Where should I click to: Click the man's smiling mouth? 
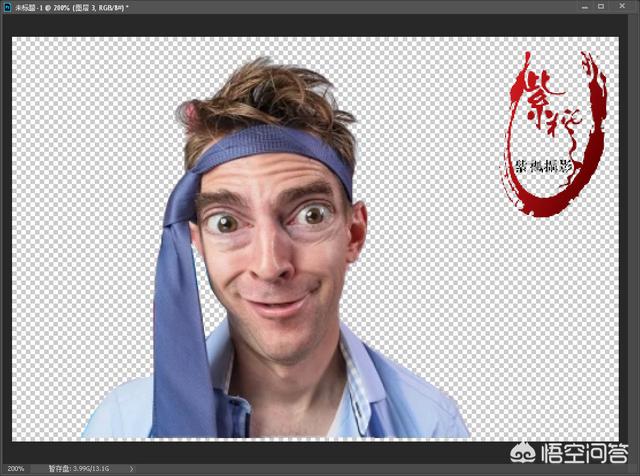280,299
